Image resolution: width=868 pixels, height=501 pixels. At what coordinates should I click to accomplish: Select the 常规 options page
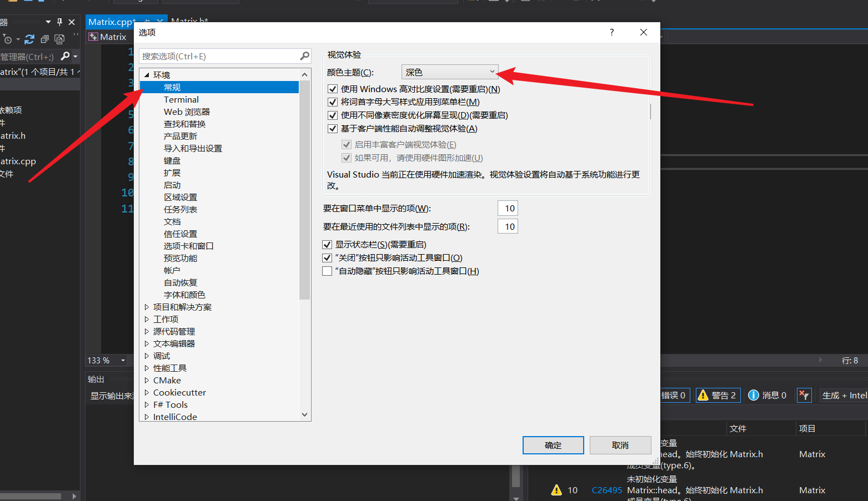click(172, 87)
